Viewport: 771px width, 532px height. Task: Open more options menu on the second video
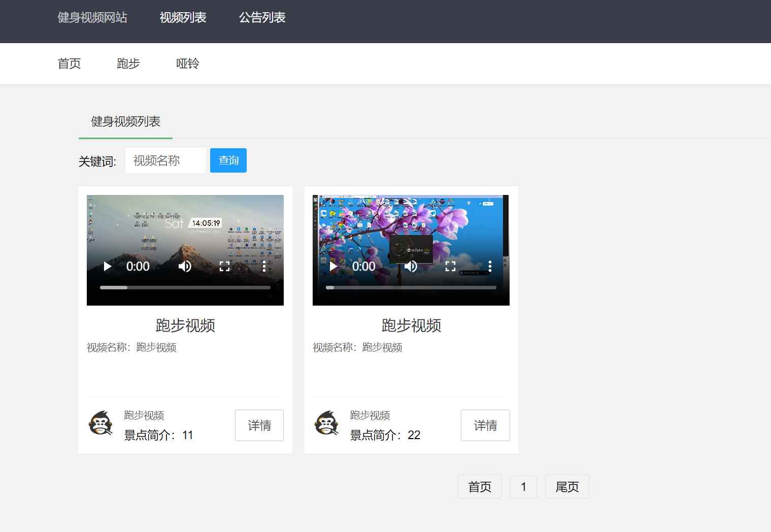click(x=490, y=267)
